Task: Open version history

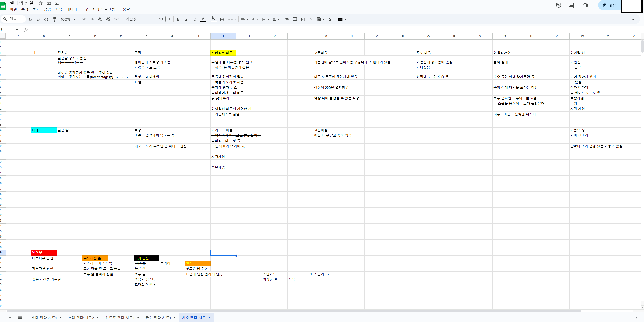Action: click(x=558, y=5)
